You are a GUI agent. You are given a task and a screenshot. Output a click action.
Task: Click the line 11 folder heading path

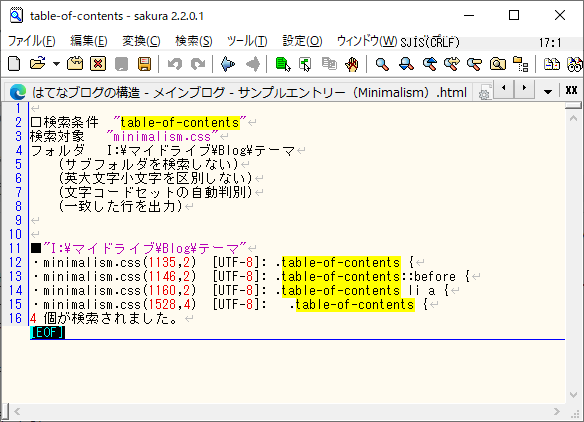[145, 248]
